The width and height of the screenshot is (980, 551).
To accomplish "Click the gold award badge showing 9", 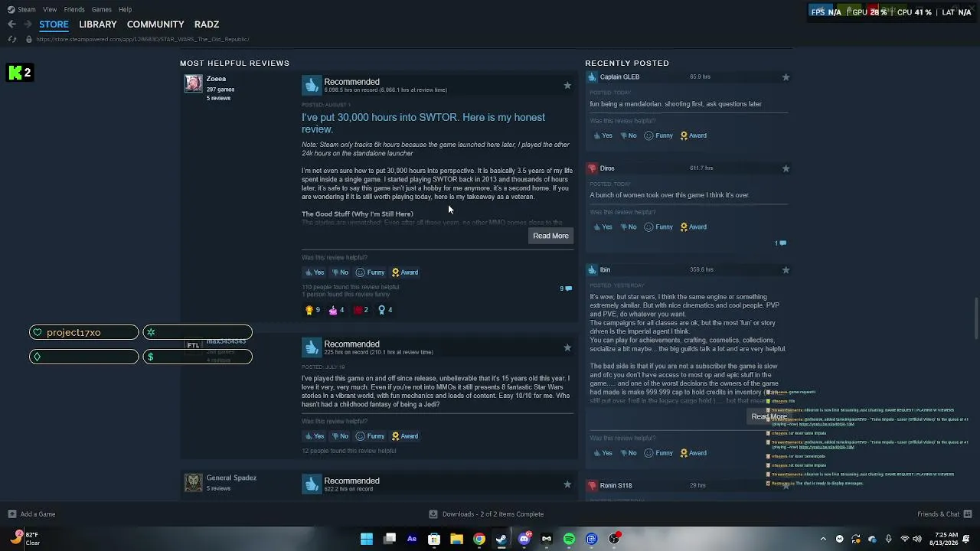I will tap(312, 310).
